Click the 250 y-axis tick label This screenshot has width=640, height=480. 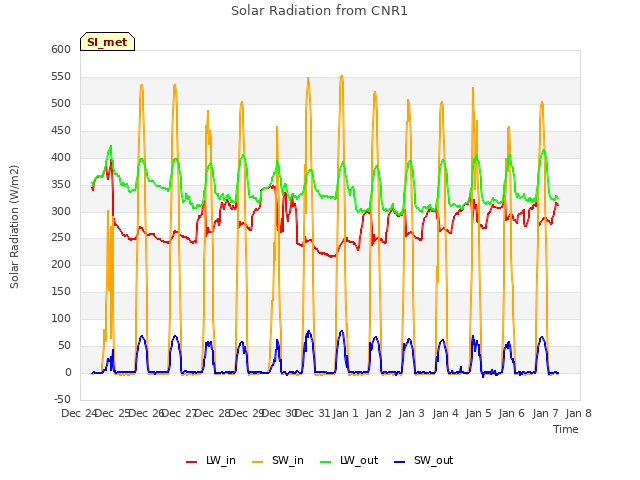61,238
